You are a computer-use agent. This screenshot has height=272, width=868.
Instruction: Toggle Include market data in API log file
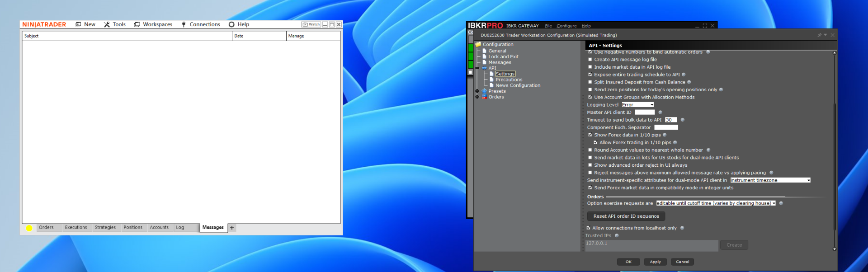(x=590, y=67)
